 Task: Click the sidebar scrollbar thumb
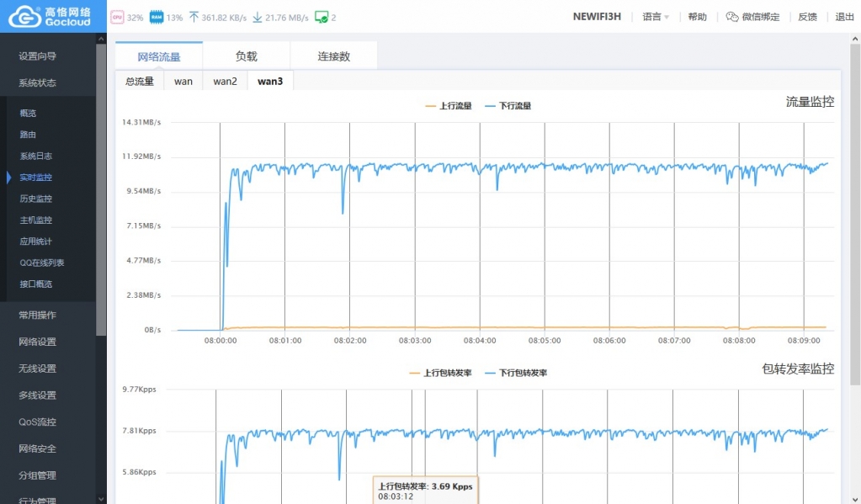coord(101,189)
